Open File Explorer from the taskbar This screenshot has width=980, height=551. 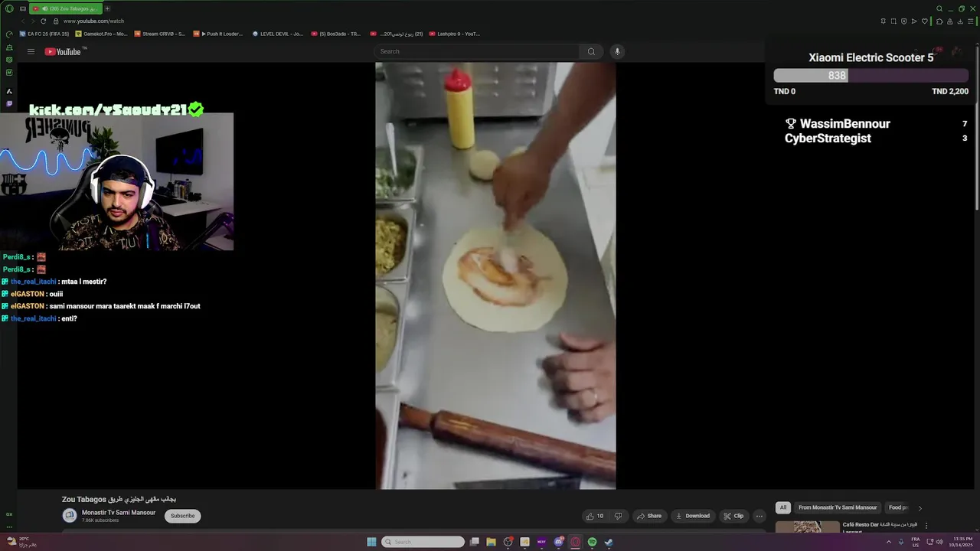tap(491, 542)
